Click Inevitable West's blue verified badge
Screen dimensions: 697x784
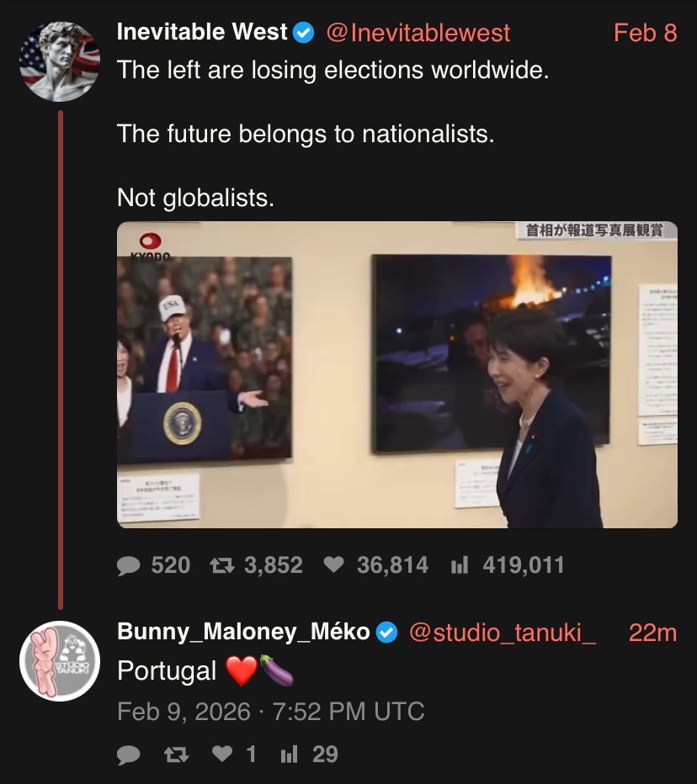pyautogui.click(x=304, y=33)
